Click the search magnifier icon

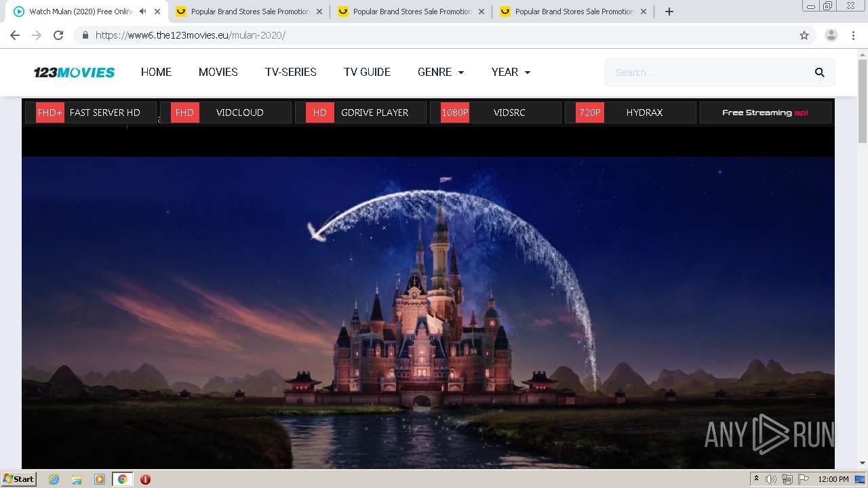[820, 73]
